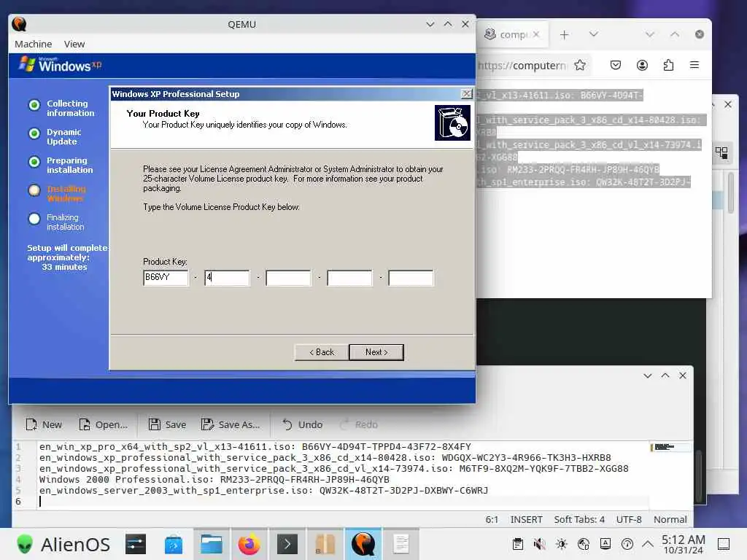Click line 2 with key WDGQX-WC2Y3 in editor
The height and width of the screenshot is (560, 747).
coord(325,458)
